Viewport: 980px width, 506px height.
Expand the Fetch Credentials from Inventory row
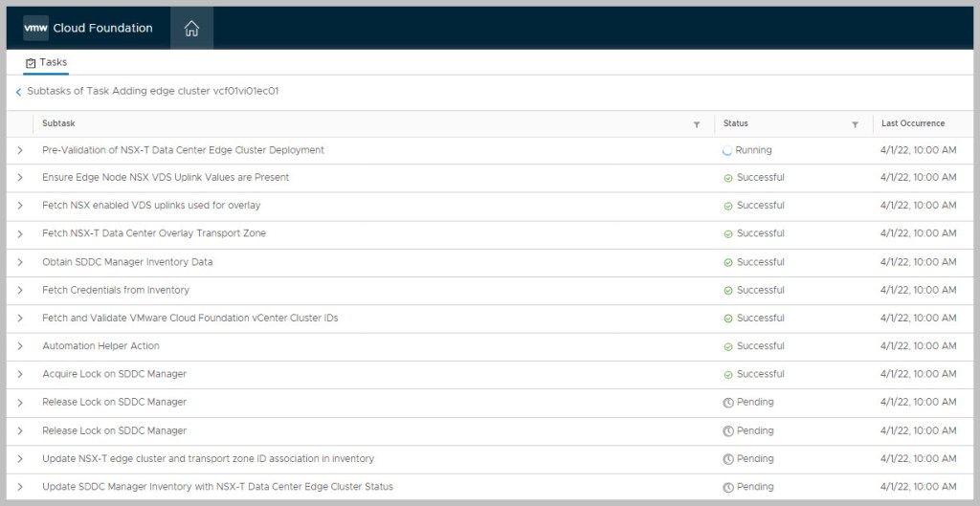point(20,290)
